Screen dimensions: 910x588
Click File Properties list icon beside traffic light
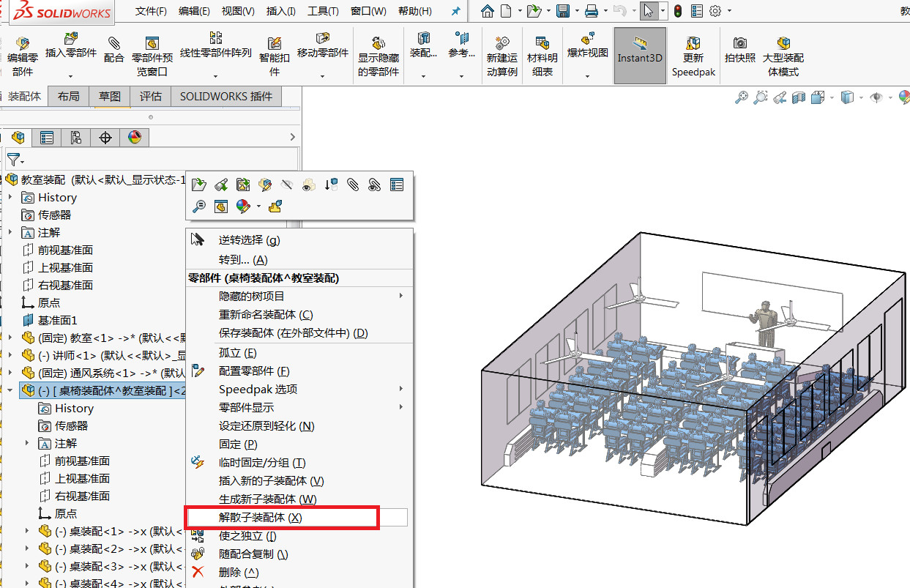(696, 11)
